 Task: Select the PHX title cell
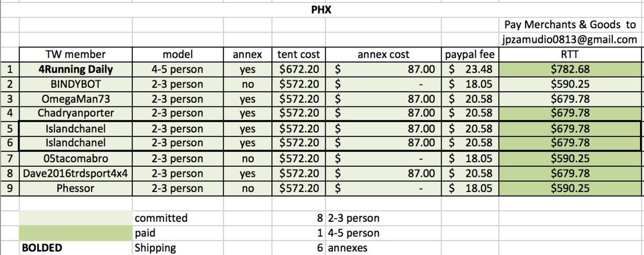click(x=322, y=10)
